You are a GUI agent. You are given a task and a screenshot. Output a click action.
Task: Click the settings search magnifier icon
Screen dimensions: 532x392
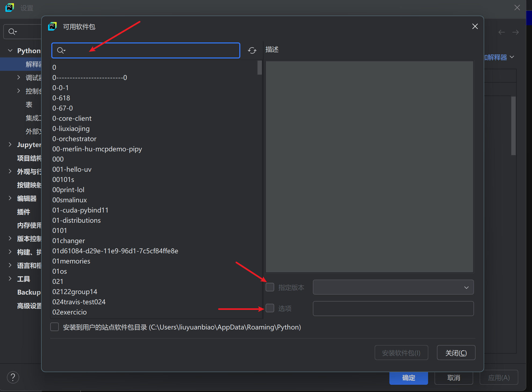[x=12, y=32]
